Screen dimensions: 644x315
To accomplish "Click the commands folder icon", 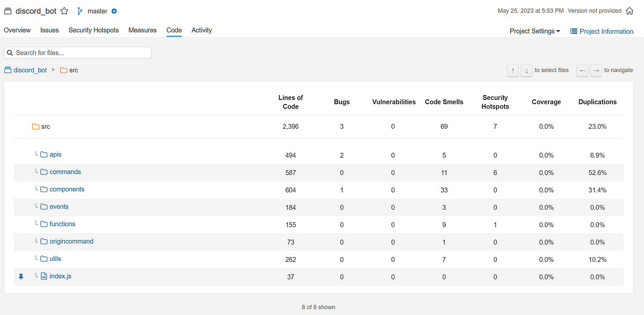I will pyautogui.click(x=44, y=172).
